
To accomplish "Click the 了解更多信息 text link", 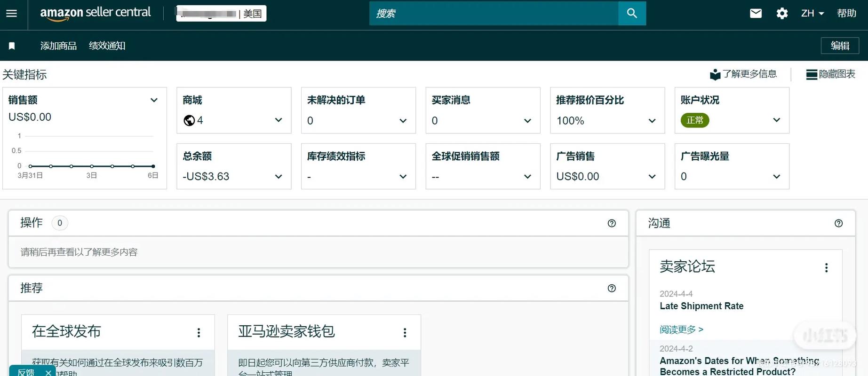I will 749,74.
